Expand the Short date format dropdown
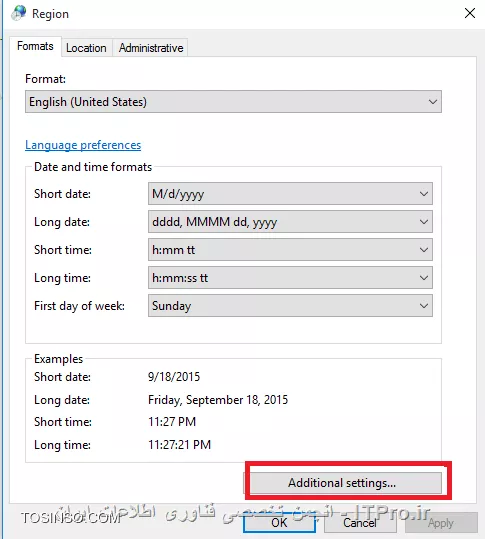The height and width of the screenshot is (539, 485). [290, 194]
